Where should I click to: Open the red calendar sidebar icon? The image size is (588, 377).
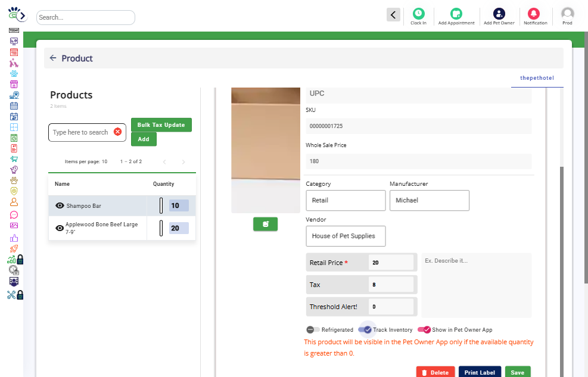(14, 52)
